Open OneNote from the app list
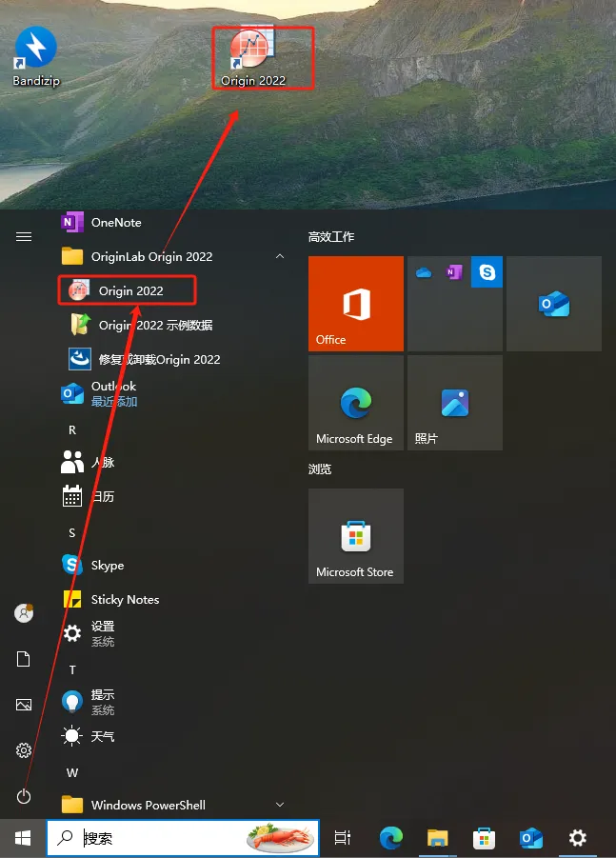The width and height of the screenshot is (616, 858). 101,222
